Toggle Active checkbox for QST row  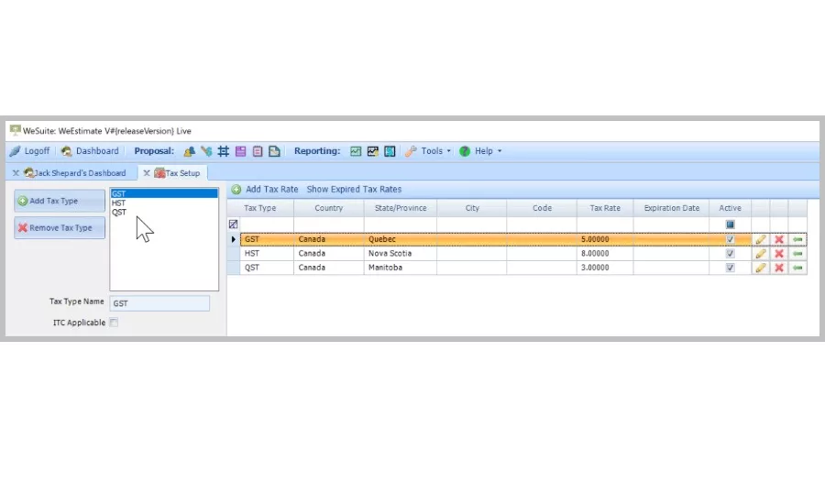[731, 268]
